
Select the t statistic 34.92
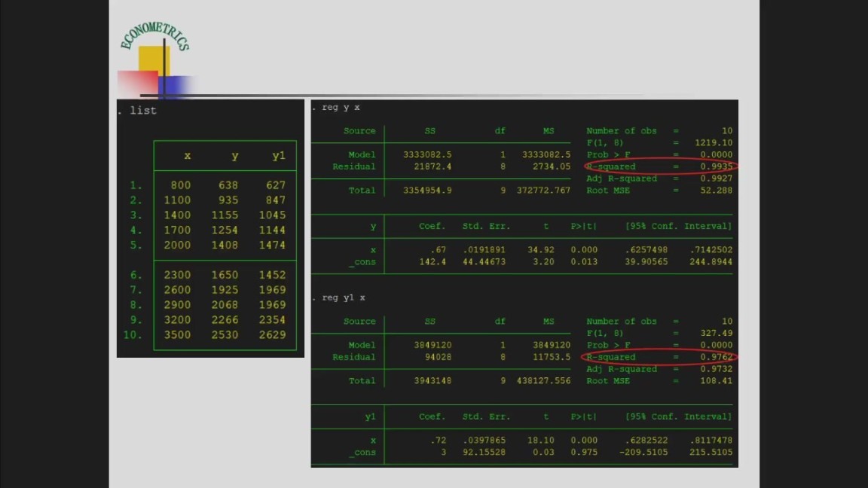tap(541, 250)
